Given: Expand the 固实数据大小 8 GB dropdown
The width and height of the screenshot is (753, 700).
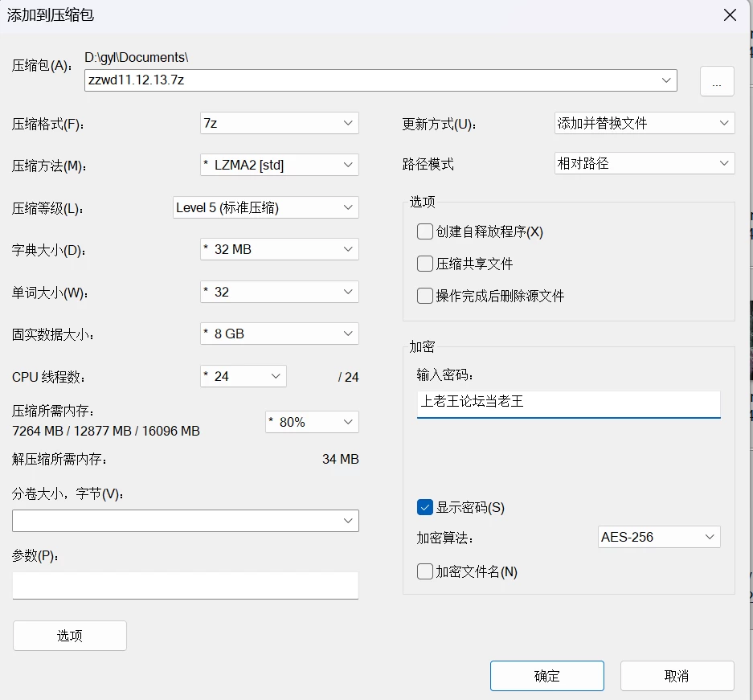Looking at the screenshot, I should pyautogui.click(x=280, y=334).
